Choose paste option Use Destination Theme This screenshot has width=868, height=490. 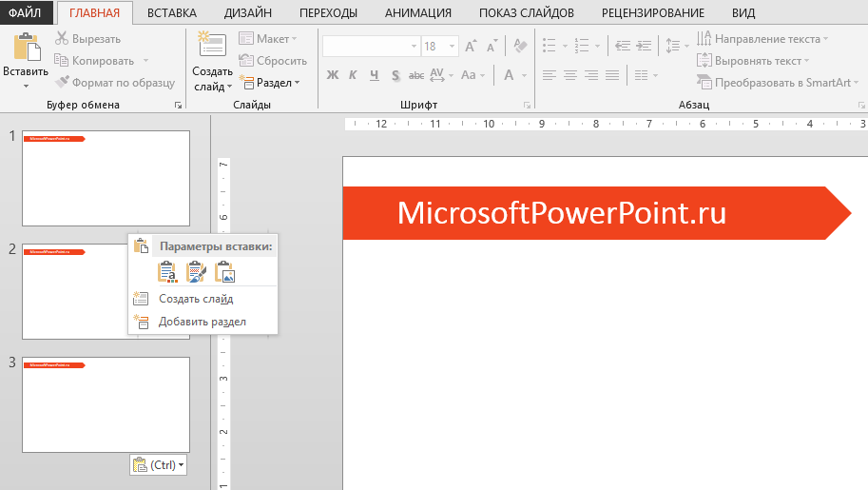(x=166, y=272)
